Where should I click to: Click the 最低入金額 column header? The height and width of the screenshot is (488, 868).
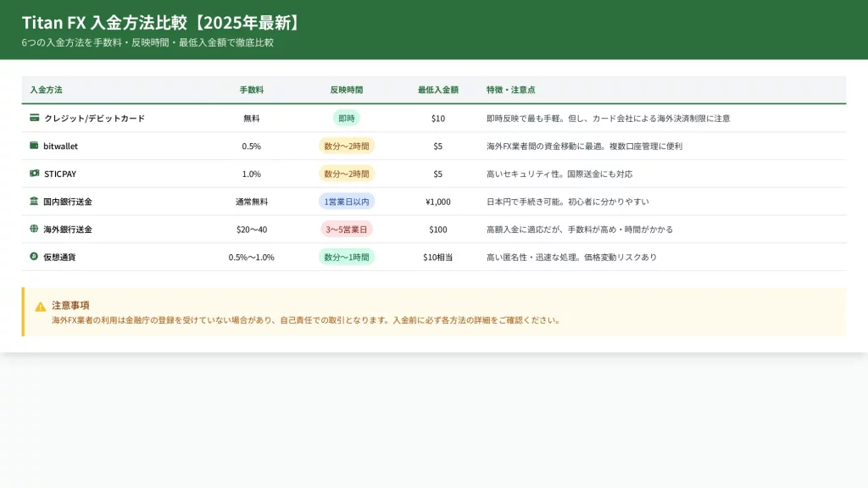coord(437,90)
